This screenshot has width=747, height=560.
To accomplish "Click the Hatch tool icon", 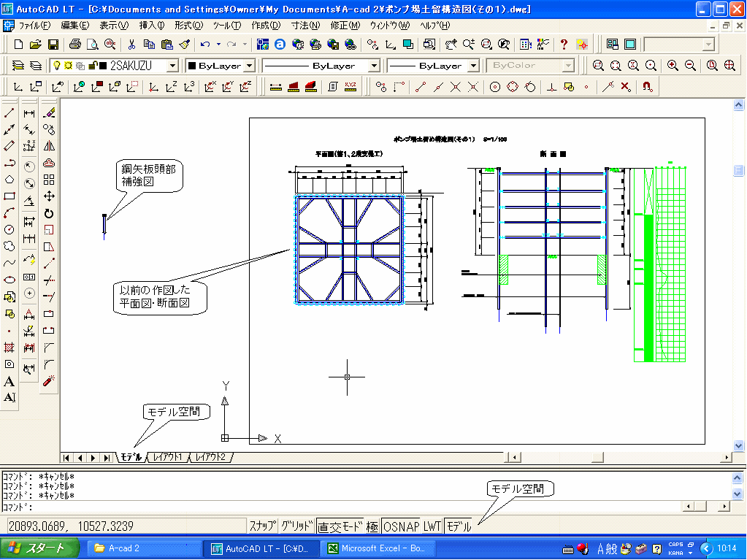I will pos(9,347).
